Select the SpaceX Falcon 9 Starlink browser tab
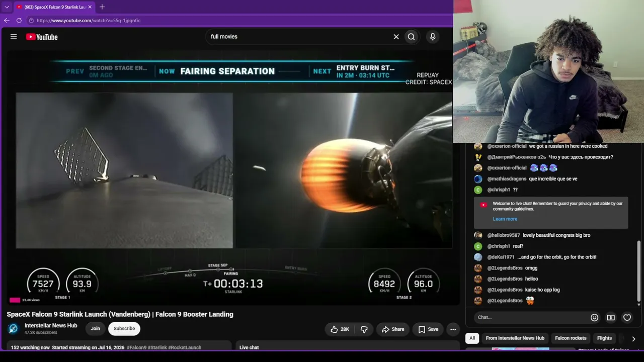Screen dimensions: 644x362 pyautogui.click(x=53, y=7)
